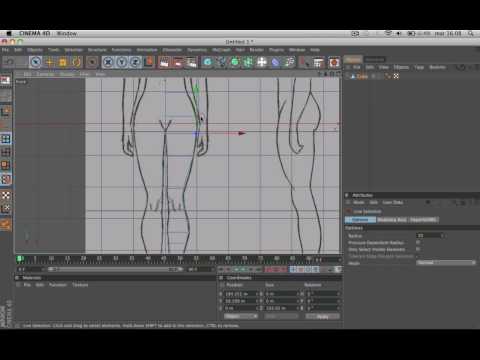
Task: Add a Cube primitive with blue cube icon
Action: pos(207,62)
